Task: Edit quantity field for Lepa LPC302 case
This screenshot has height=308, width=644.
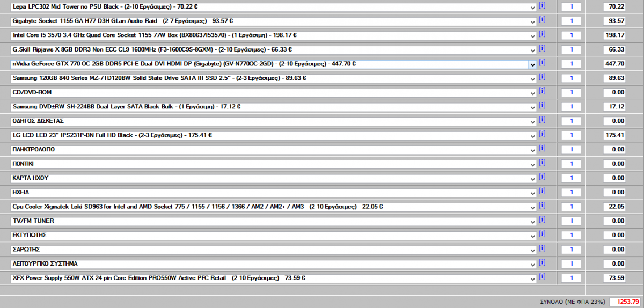Action: coord(571,7)
